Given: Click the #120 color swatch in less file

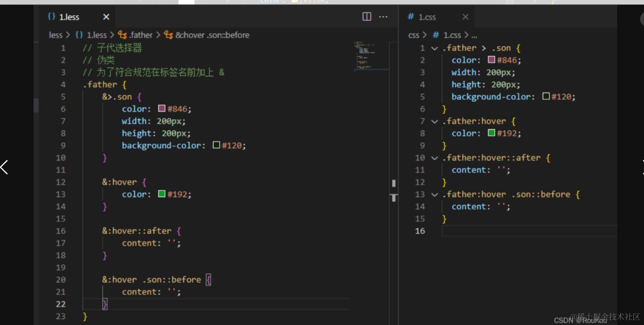Looking at the screenshot, I should [x=216, y=145].
